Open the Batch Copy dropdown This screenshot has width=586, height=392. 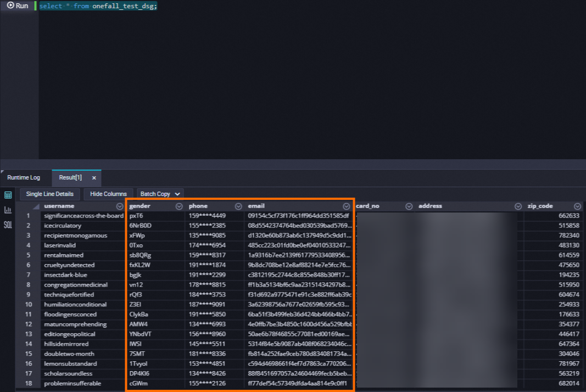point(160,194)
